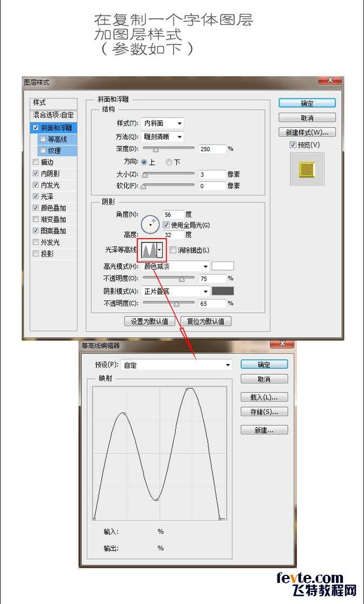The width and height of the screenshot is (364, 604).
Task: Toggle 使用全局光 checkbox
Action: [166, 225]
